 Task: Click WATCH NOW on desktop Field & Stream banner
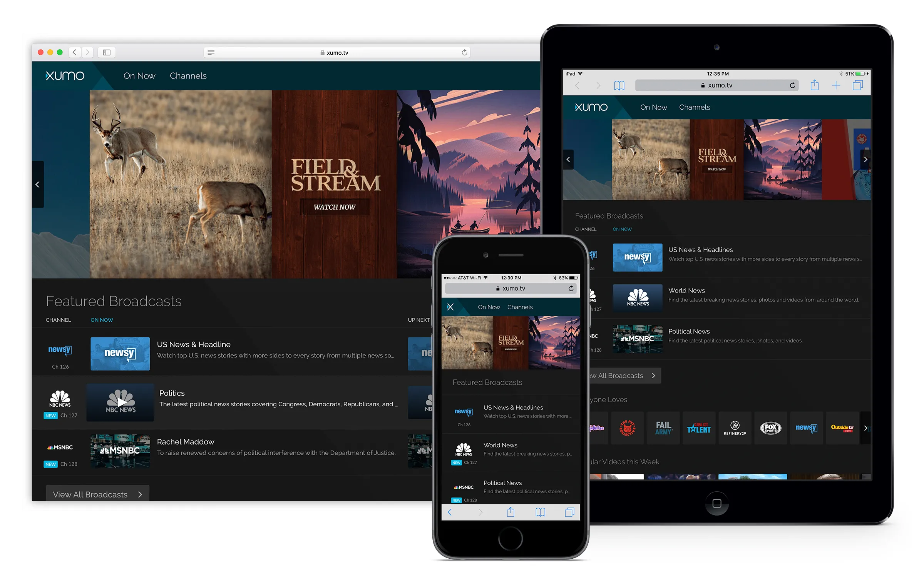(335, 207)
